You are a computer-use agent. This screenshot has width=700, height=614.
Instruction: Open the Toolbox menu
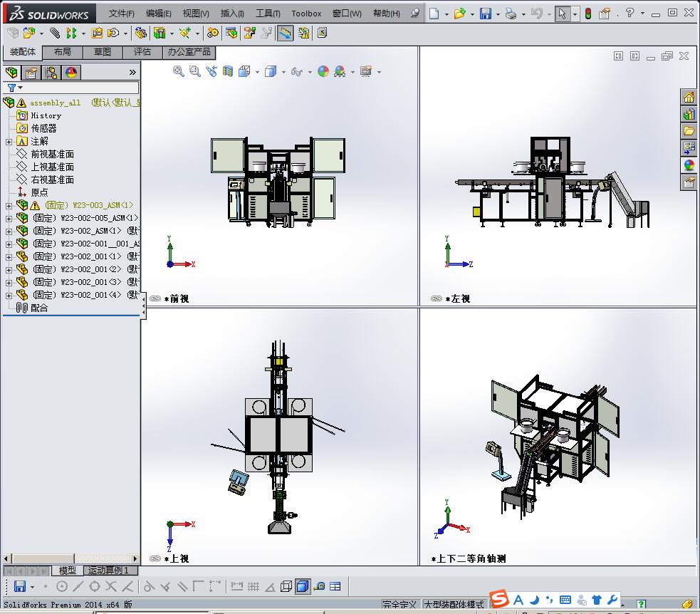(x=306, y=14)
